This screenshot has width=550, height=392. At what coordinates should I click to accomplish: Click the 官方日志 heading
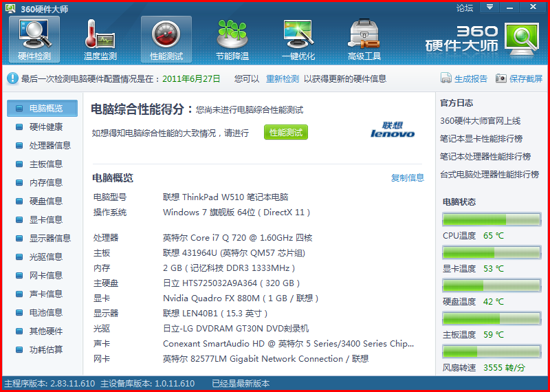tap(456, 103)
